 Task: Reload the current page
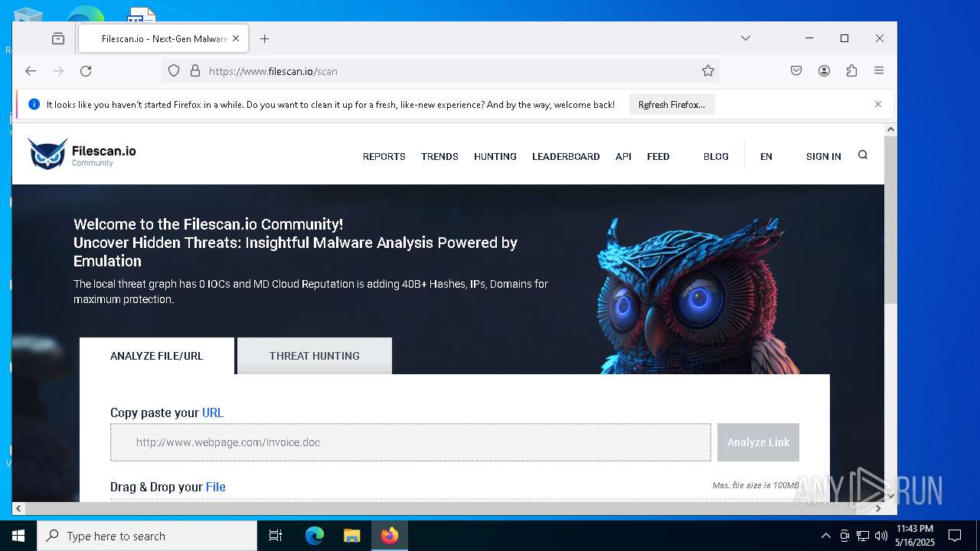coord(86,70)
